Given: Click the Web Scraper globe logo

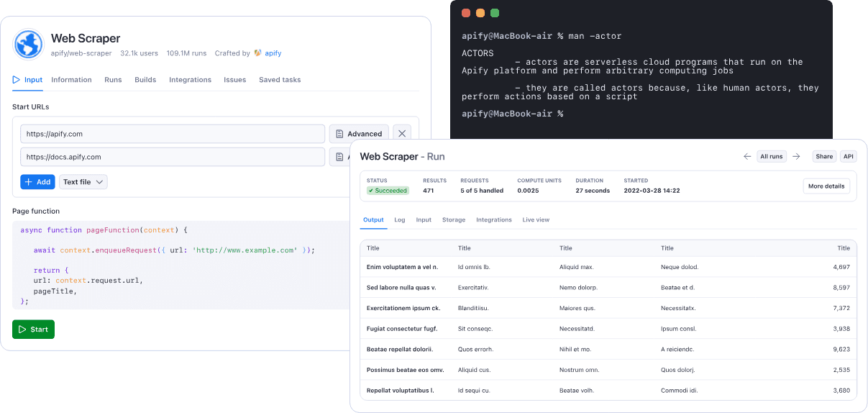Looking at the screenshot, I should (29, 44).
